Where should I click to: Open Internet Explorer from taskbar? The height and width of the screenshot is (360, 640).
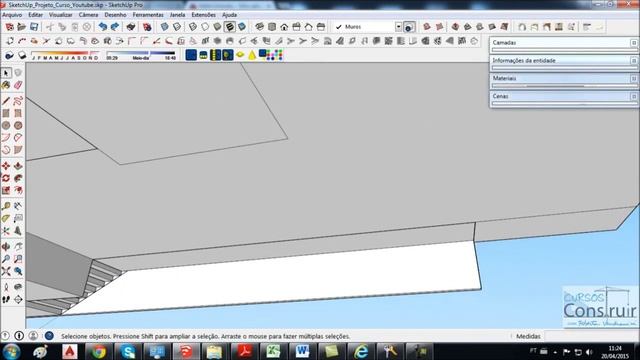point(361,351)
